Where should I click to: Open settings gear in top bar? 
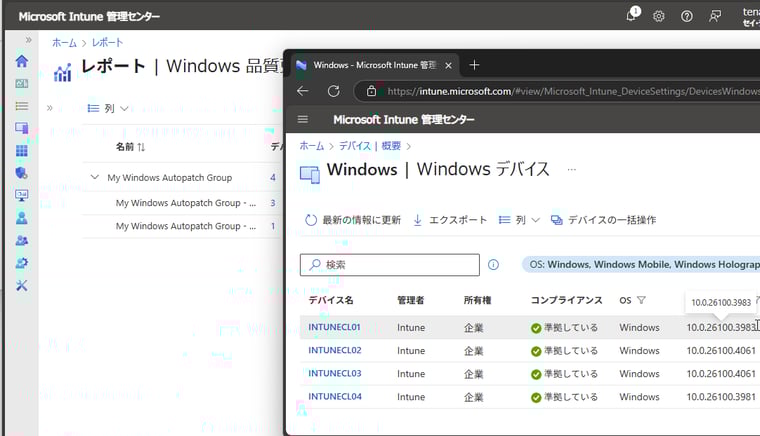[658, 16]
